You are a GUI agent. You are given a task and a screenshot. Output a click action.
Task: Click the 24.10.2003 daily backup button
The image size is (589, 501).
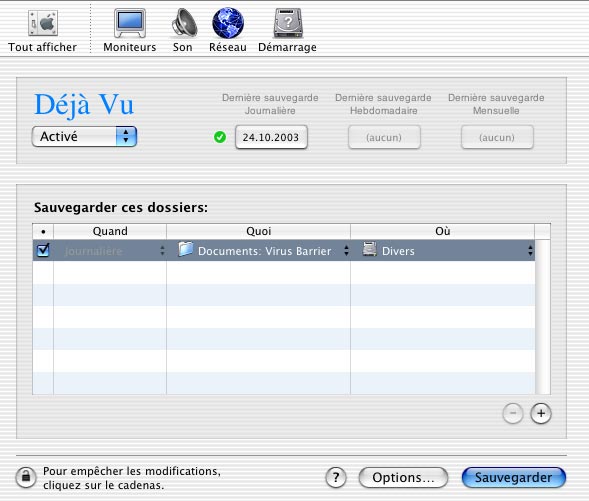(271, 137)
